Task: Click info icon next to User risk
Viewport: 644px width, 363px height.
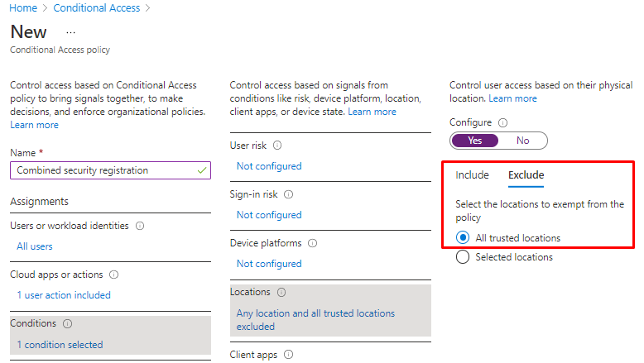Action: tap(277, 146)
